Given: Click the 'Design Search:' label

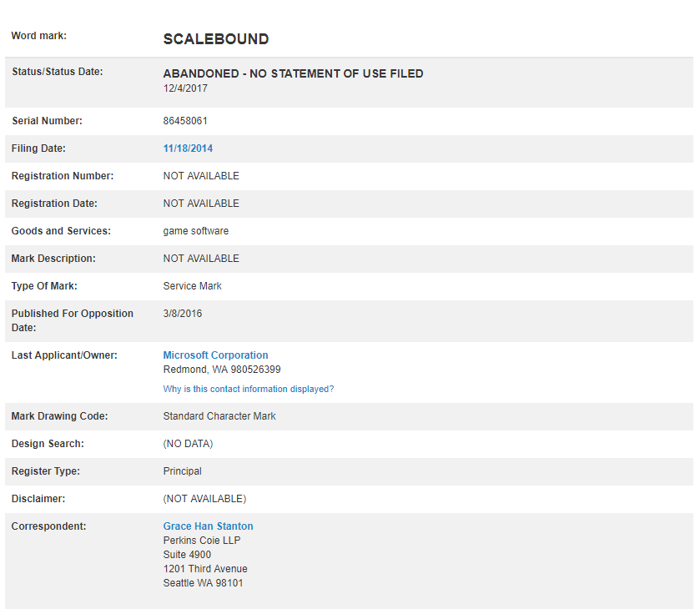Looking at the screenshot, I should (48, 444).
